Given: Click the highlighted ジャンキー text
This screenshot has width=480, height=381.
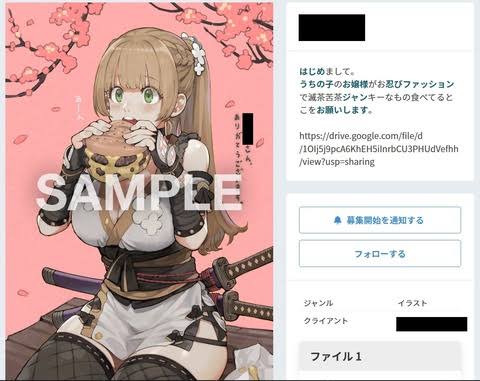Looking at the screenshot, I should click(x=361, y=97).
